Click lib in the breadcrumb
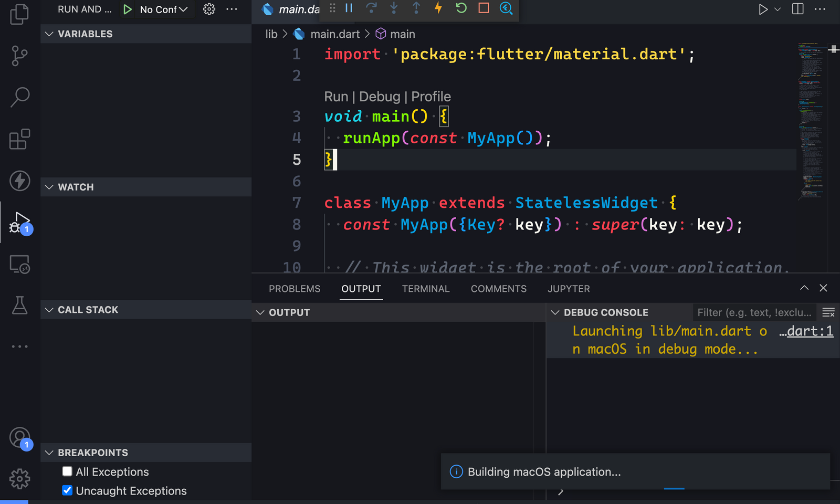840x504 pixels. point(271,34)
